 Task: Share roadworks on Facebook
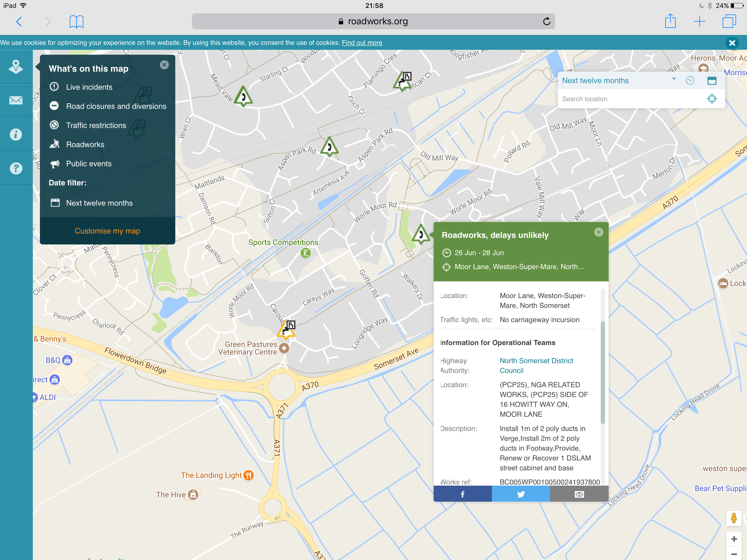463,494
